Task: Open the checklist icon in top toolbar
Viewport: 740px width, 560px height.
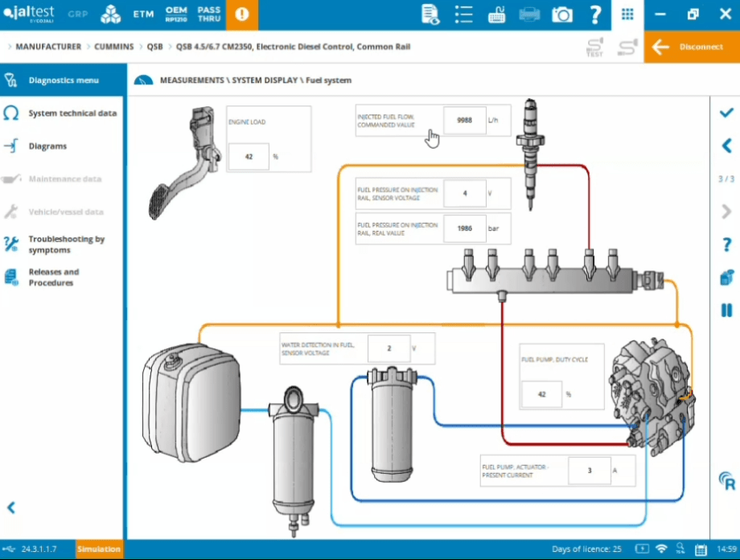Action: pyautogui.click(x=463, y=14)
